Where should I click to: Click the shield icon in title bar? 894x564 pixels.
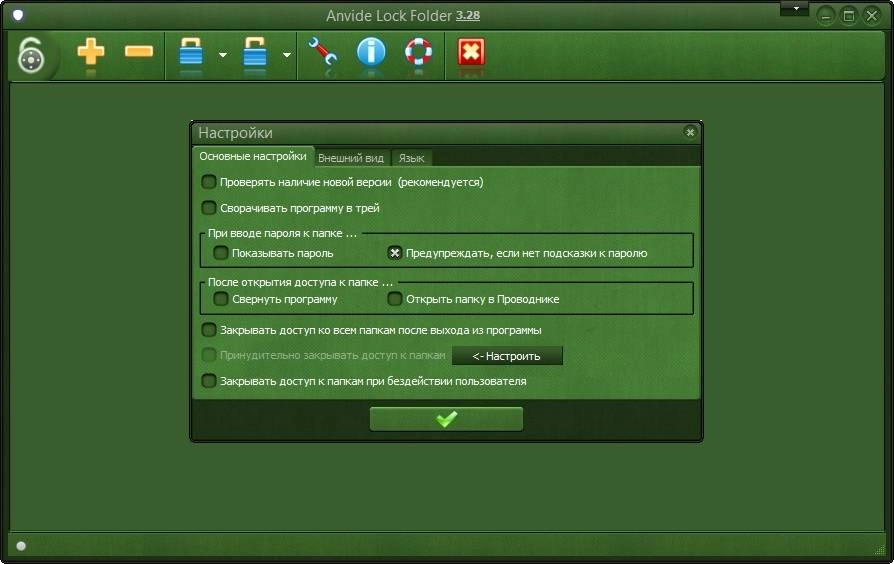click(18, 15)
